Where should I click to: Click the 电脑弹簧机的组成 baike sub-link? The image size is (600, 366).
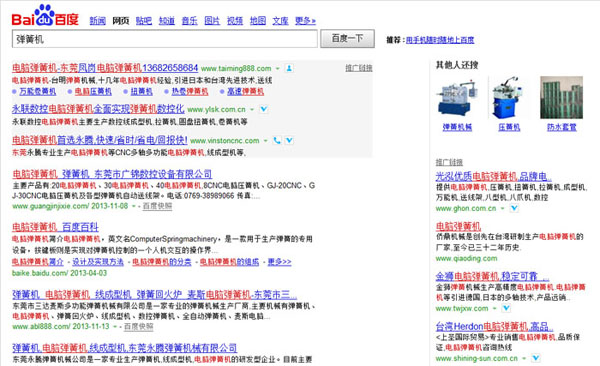(x=229, y=262)
